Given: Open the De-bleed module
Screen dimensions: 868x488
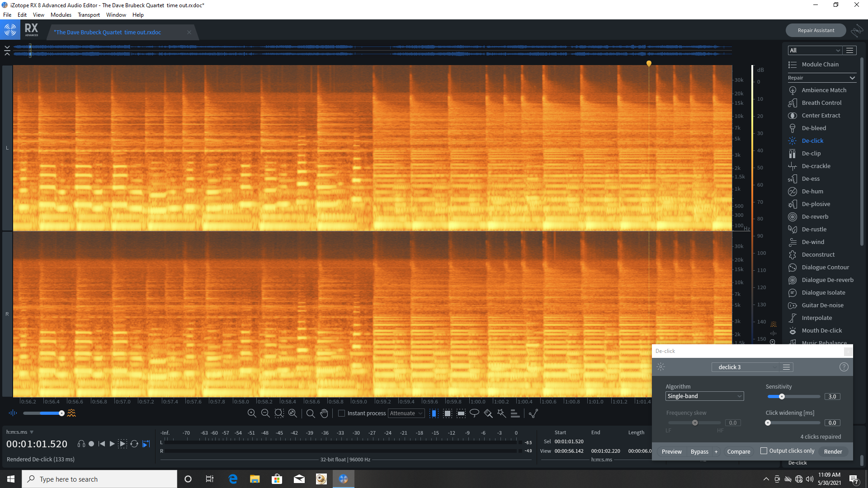Looking at the screenshot, I should coord(807,128).
